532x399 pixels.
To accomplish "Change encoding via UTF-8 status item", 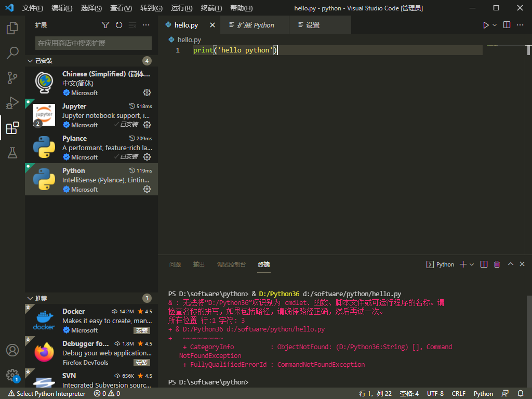I will [435, 394].
